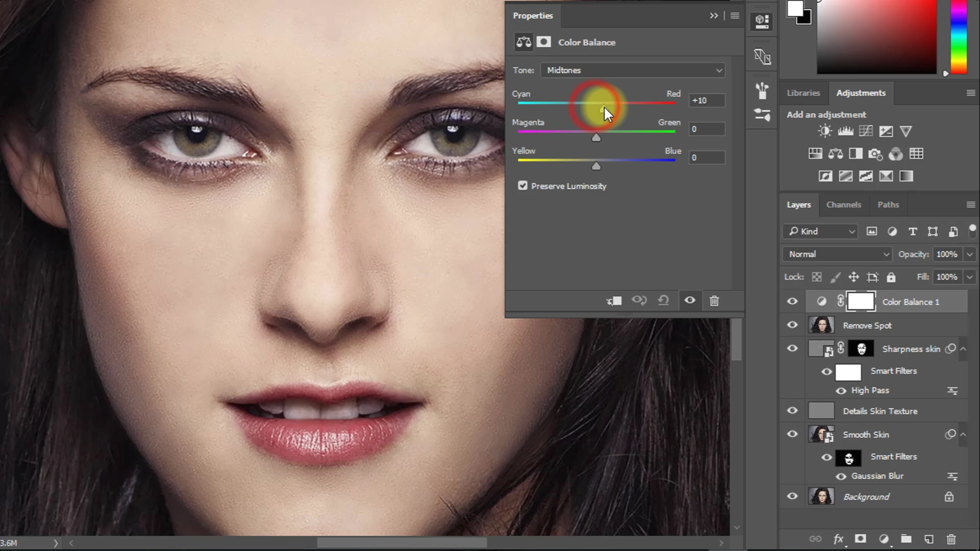Click inside the Red value field showing +10
Image resolution: width=980 pixels, height=551 pixels.
706,101
